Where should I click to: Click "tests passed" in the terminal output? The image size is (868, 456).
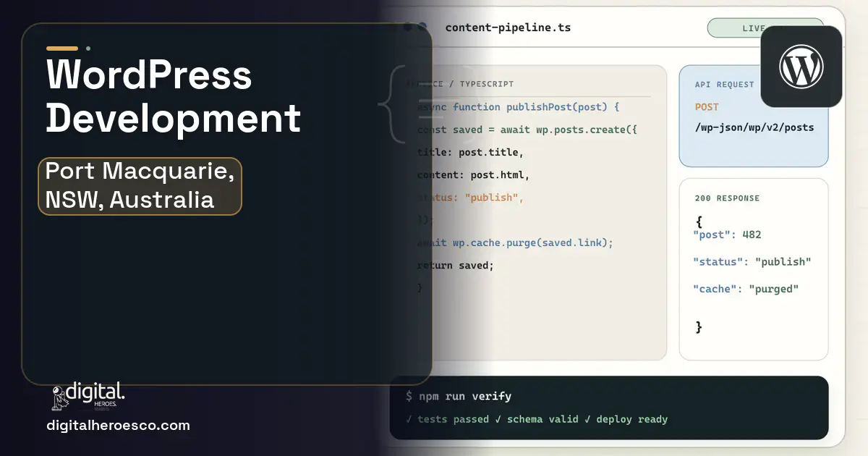454,419
